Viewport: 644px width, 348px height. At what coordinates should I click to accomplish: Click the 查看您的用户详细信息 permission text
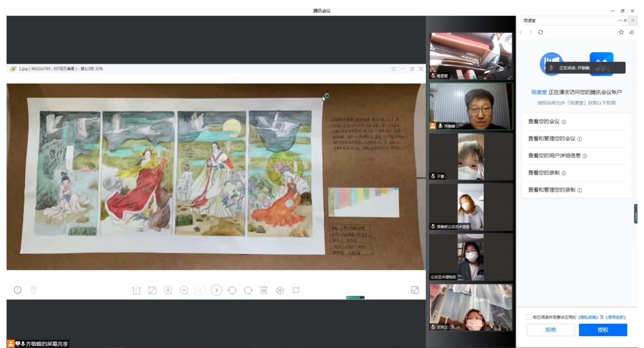pos(555,156)
